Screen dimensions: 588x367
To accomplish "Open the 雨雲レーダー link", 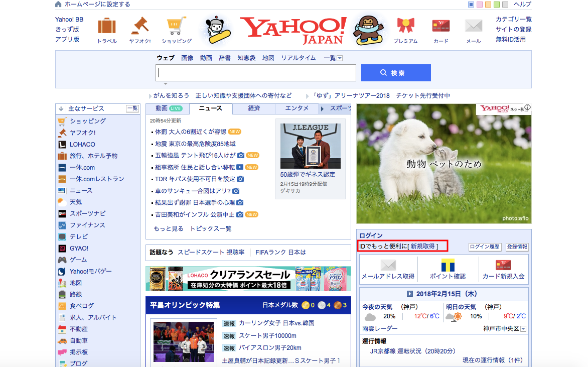I will pos(380,329).
